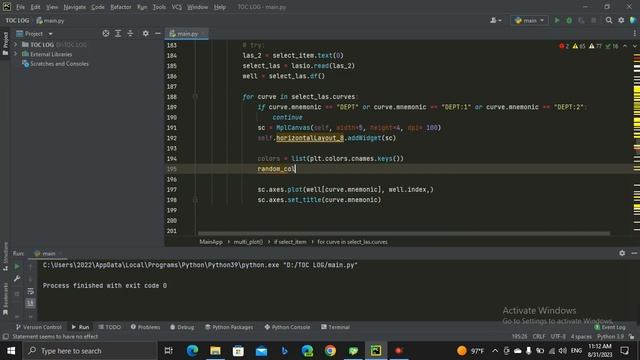The height and width of the screenshot is (360, 640).
Task: Open the user account icon menu
Action: point(496,20)
